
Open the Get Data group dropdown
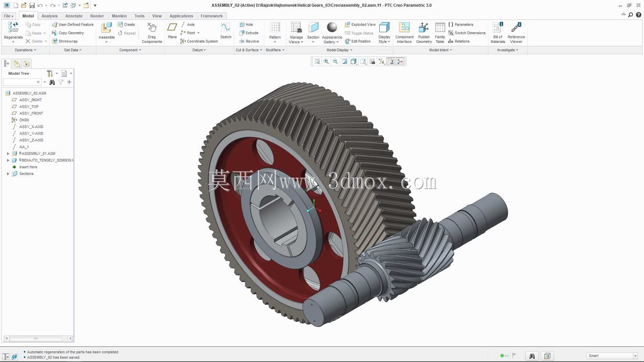(x=73, y=50)
